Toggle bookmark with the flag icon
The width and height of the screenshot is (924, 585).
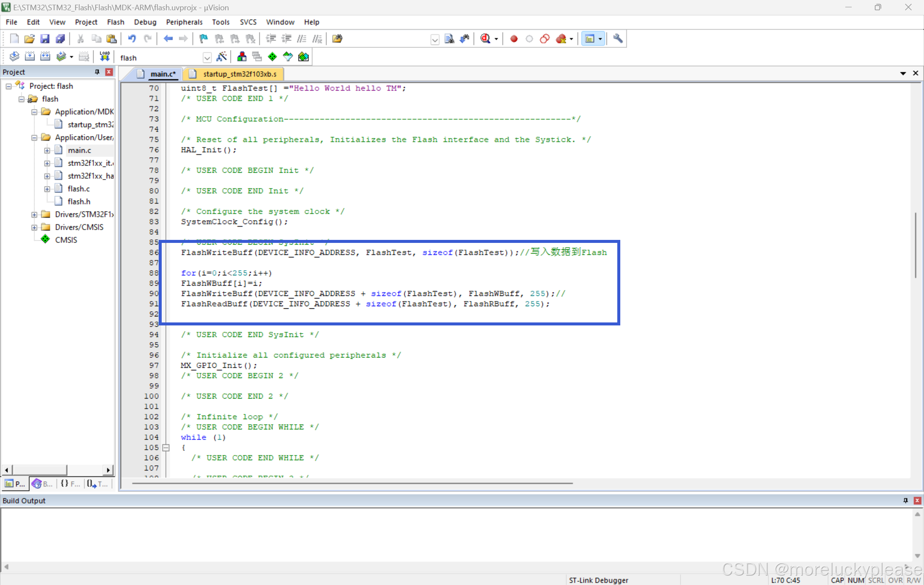click(204, 38)
